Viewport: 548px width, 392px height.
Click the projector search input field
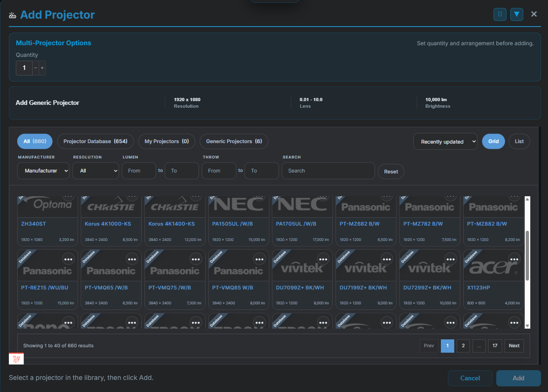click(x=328, y=171)
